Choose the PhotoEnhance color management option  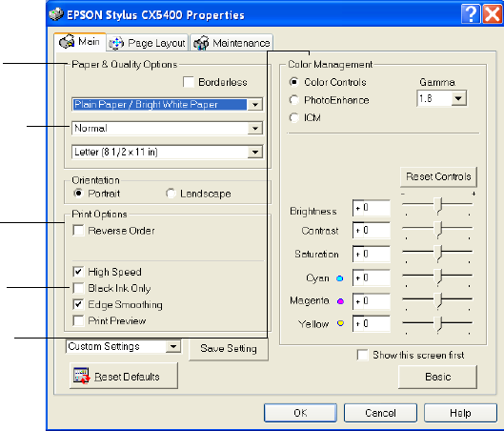tap(294, 100)
